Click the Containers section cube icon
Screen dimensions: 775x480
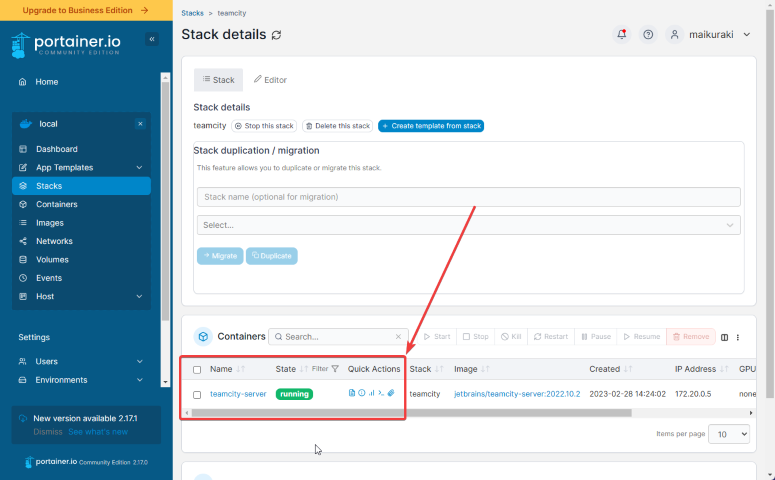point(203,337)
